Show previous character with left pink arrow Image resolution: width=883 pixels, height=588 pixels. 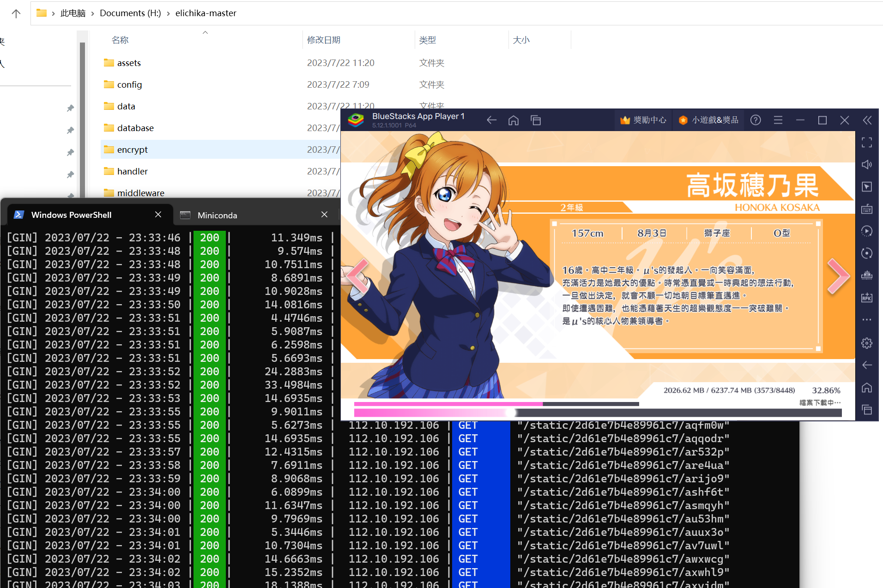[358, 276]
